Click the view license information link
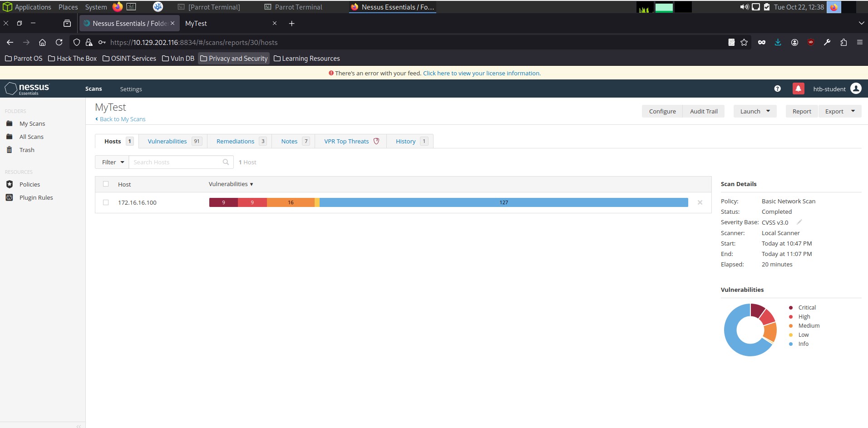Viewport: 868px width, 428px height. (x=482, y=73)
